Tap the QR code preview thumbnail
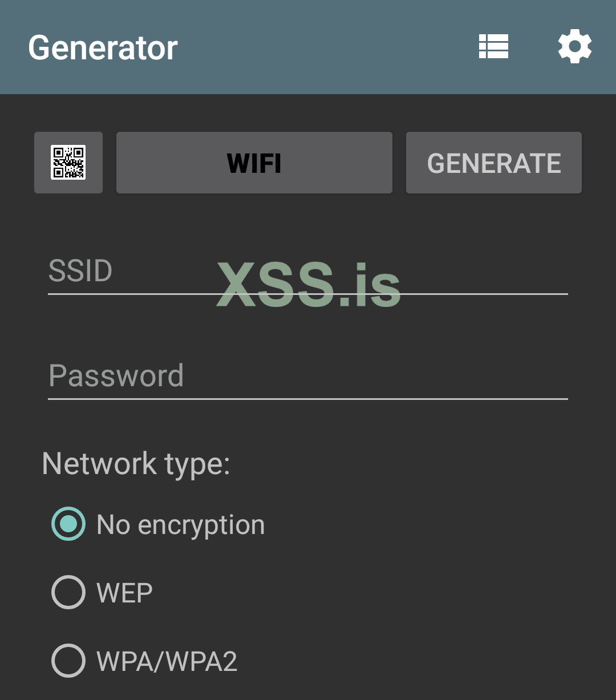The height and width of the screenshot is (700, 616). (68, 163)
